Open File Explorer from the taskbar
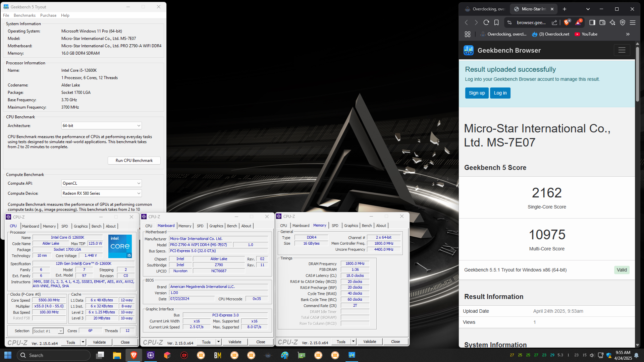The image size is (644, 362). tap(117, 355)
